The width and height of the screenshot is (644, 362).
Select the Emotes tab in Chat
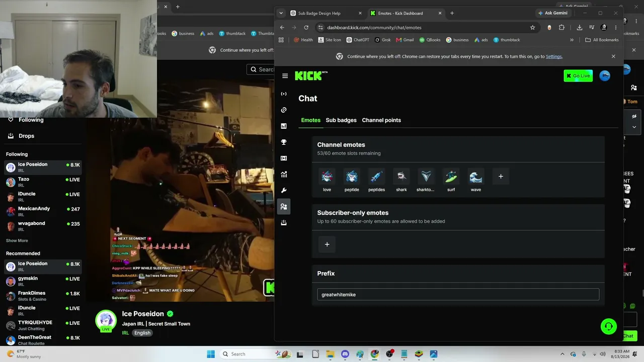pos(311,120)
